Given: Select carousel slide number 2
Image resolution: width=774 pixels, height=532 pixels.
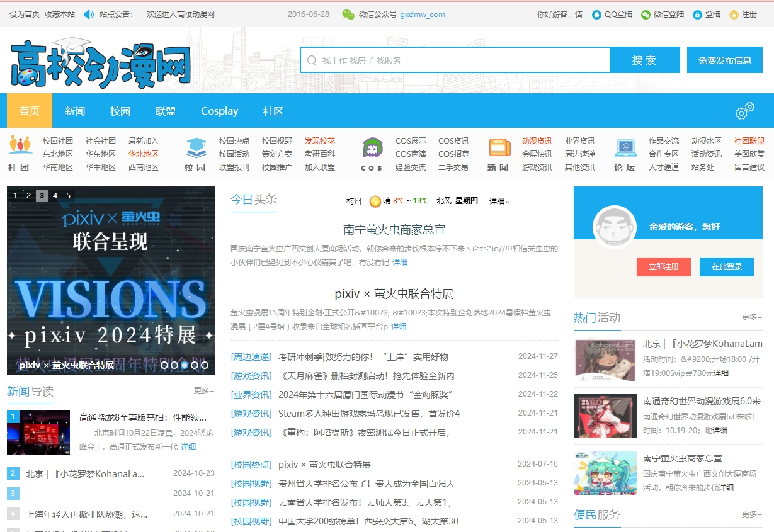Looking at the screenshot, I should 28,196.
